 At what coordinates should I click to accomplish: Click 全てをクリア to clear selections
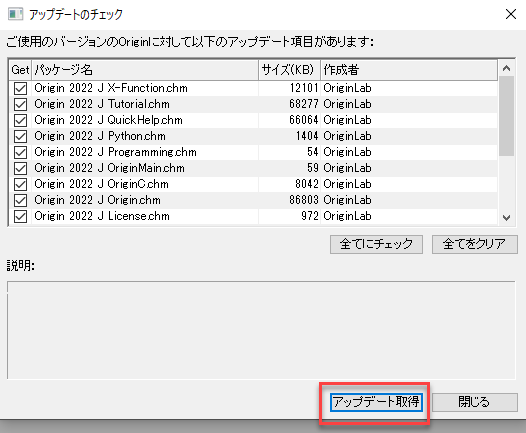coord(475,244)
